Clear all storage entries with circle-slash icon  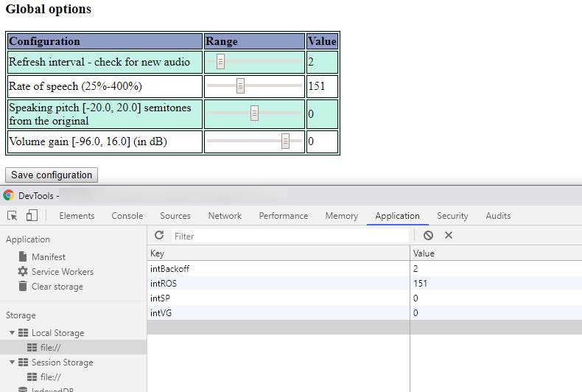pos(428,235)
